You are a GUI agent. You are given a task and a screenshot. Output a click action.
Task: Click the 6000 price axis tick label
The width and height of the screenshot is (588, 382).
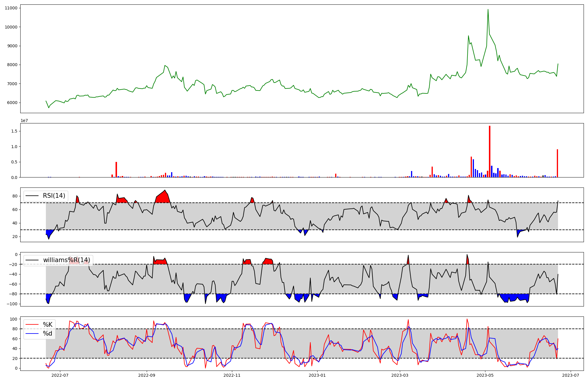[x=12, y=103]
